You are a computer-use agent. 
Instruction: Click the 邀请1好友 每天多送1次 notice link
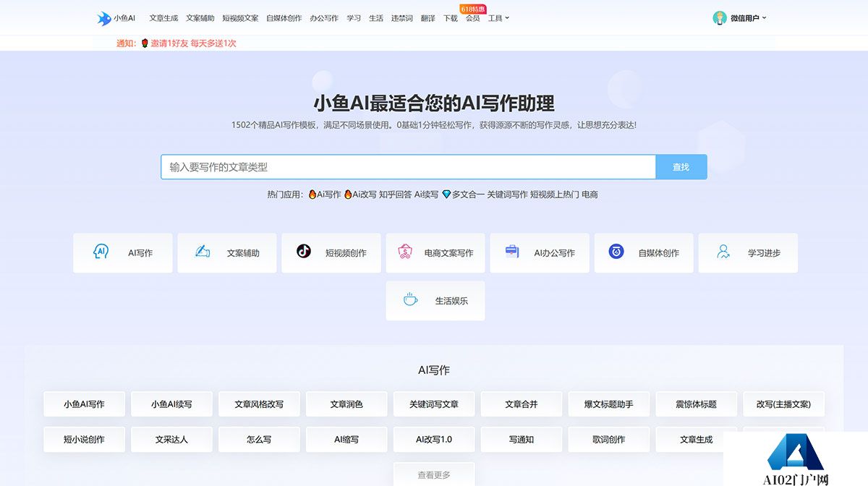click(x=193, y=43)
